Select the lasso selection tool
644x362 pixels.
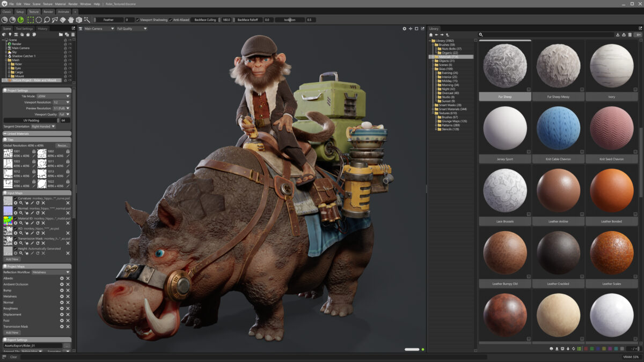(47, 20)
